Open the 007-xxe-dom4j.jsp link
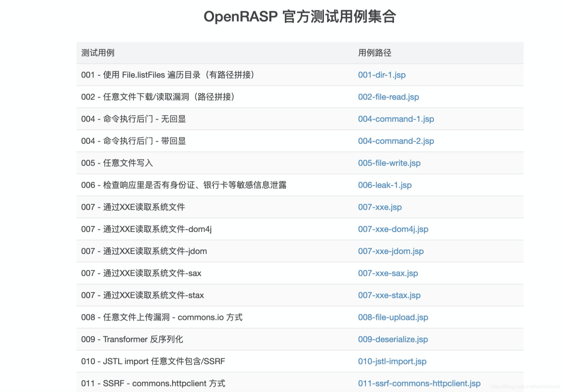Image resolution: width=563 pixels, height=392 pixels. (x=393, y=229)
